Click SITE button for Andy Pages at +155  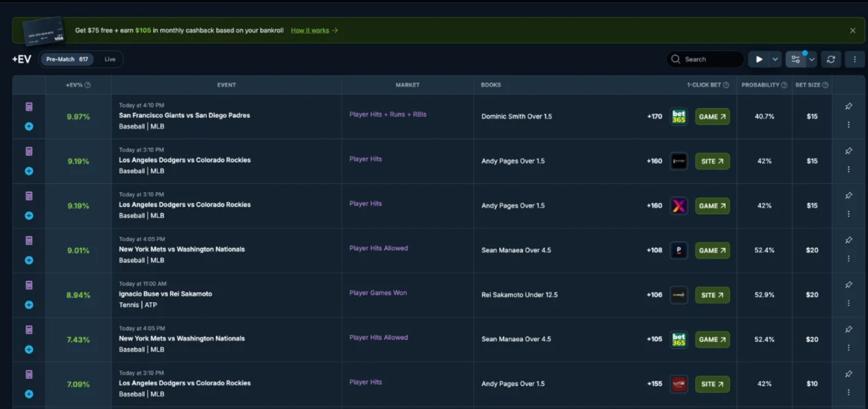pyautogui.click(x=712, y=384)
